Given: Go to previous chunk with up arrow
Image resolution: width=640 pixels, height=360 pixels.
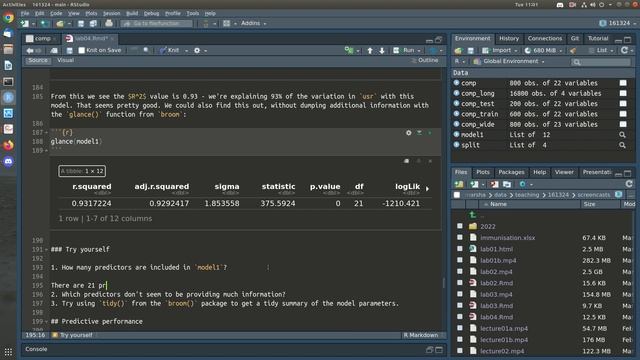Looking at the screenshot, I should click(370, 51).
